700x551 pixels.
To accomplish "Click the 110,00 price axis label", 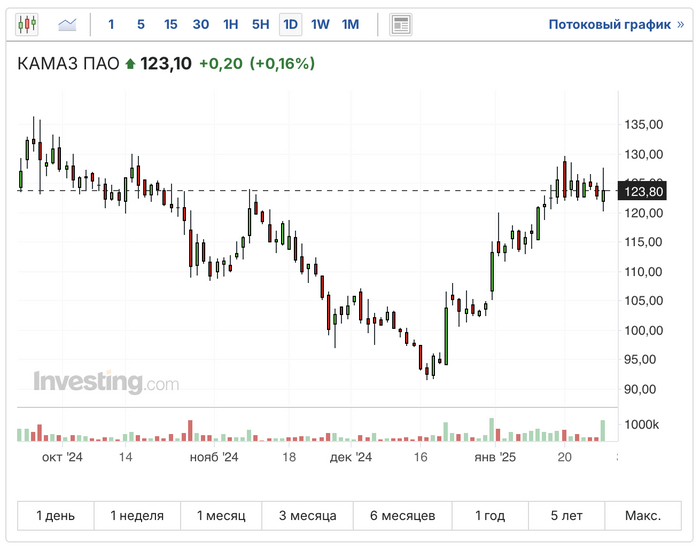I will pyautogui.click(x=643, y=271).
